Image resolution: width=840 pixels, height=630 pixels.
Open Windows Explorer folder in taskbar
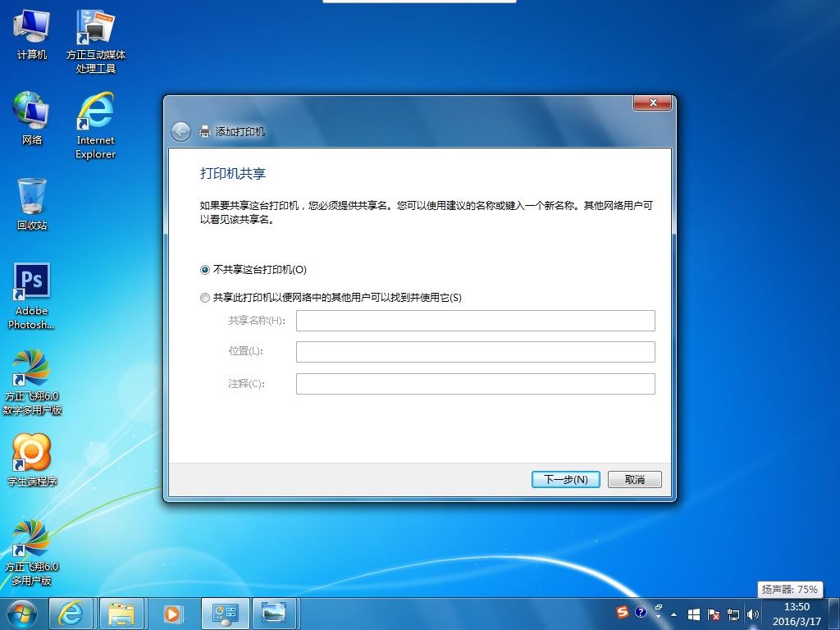[121, 614]
